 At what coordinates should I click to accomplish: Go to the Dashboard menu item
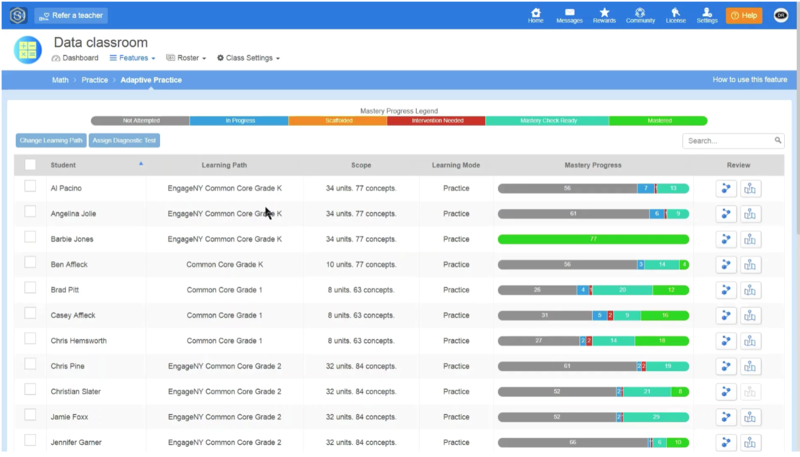click(x=75, y=58)
